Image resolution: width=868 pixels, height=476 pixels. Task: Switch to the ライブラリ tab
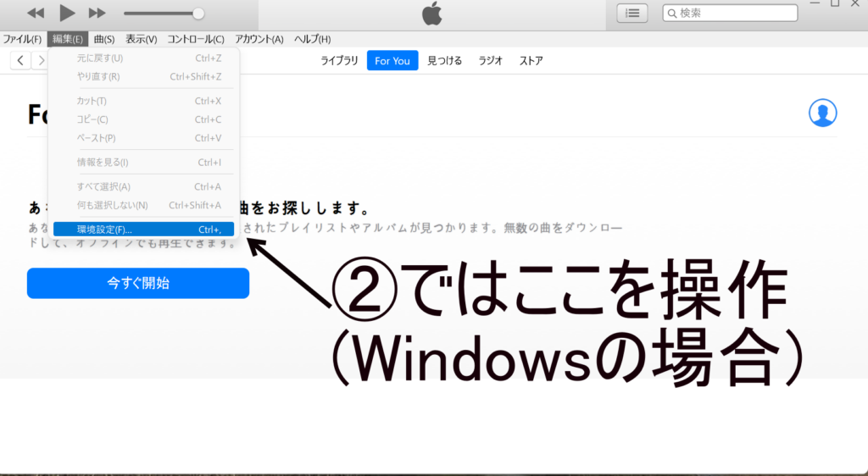pos(339,61)
